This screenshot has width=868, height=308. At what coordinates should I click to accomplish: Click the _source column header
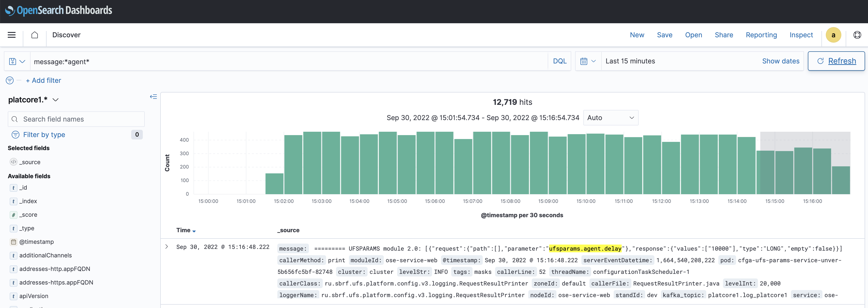click(x=289, y=230)
